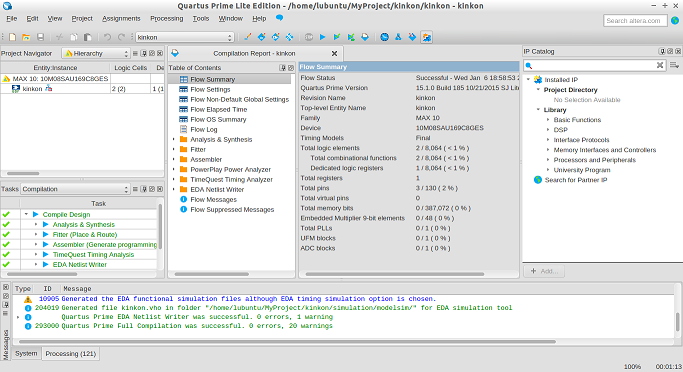Open the Tasks Compilation dropdown
This screenshot has width=683, height=372.
tap(75, 189)
